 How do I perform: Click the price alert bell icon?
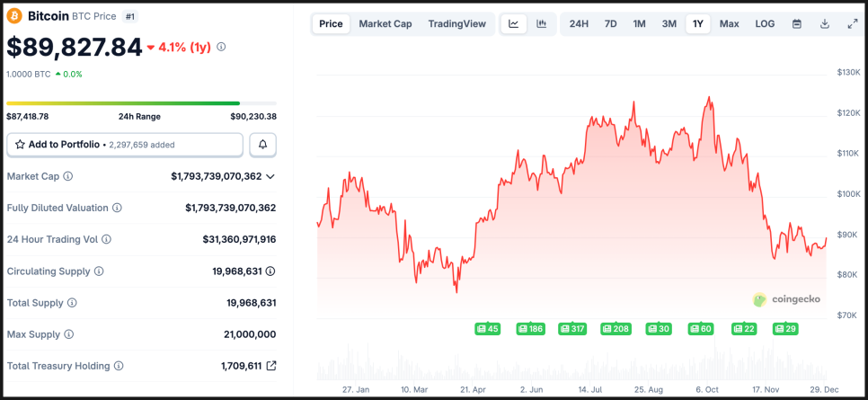263,144
